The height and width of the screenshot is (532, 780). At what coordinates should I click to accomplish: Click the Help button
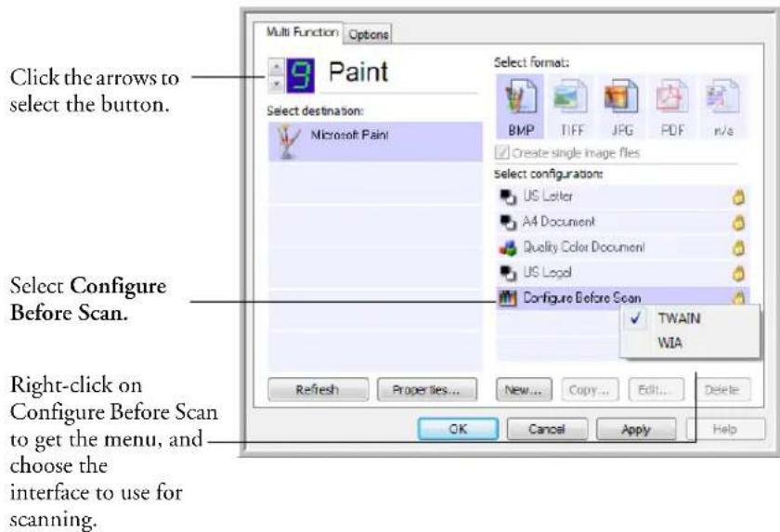click(725, 429)
